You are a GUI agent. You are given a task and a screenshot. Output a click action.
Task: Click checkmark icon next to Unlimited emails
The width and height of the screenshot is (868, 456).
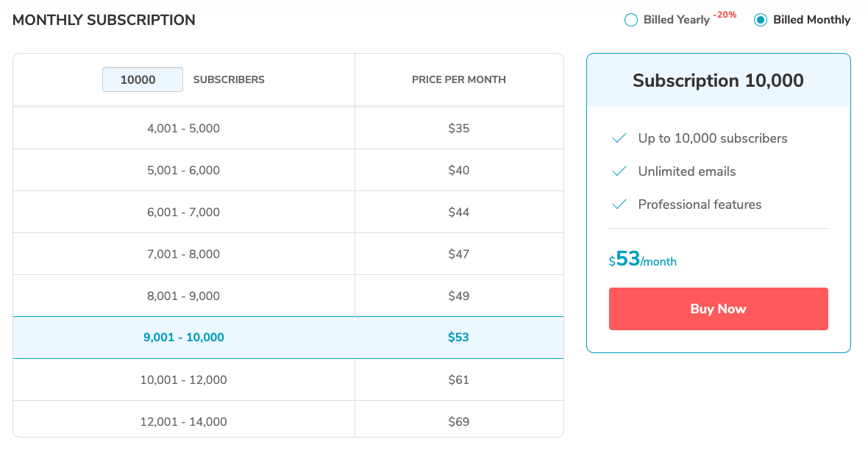pos(619,171)
